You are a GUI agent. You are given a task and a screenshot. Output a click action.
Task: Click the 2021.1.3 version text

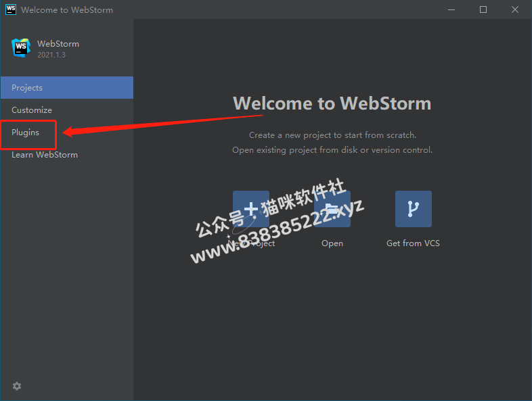pyautogui.click(x=51, y=55)
